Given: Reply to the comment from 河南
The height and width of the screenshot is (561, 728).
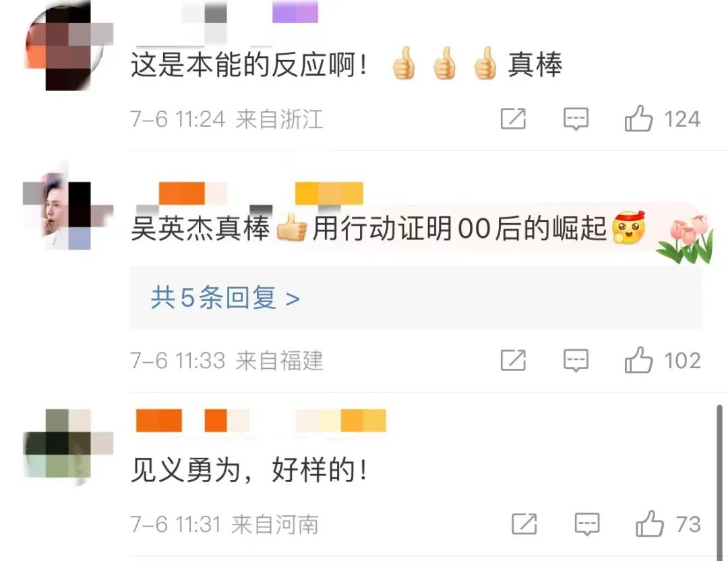Looking at the screenshot, I should pyautogui.click(x=587, y=525).
